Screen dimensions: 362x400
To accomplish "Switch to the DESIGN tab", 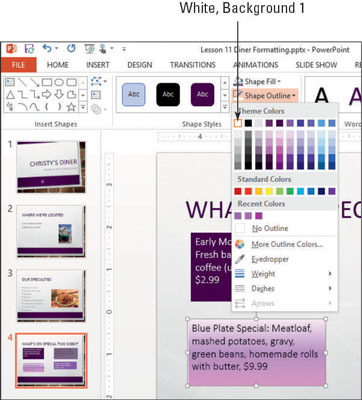I will 140,65.
